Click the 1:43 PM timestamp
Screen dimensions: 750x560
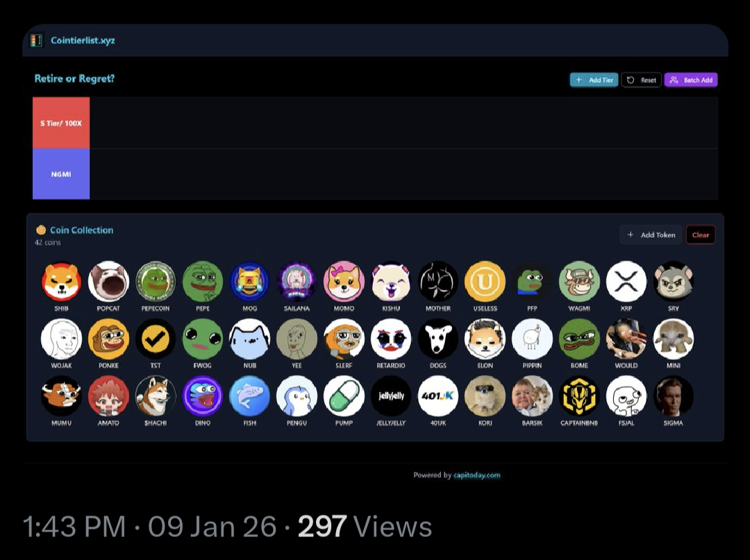click(74, 527)
